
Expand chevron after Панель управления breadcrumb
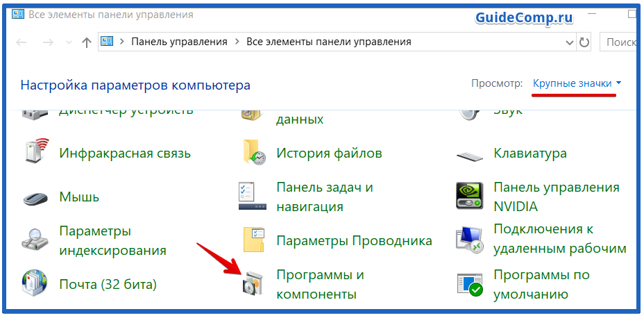tap(237, 42)
